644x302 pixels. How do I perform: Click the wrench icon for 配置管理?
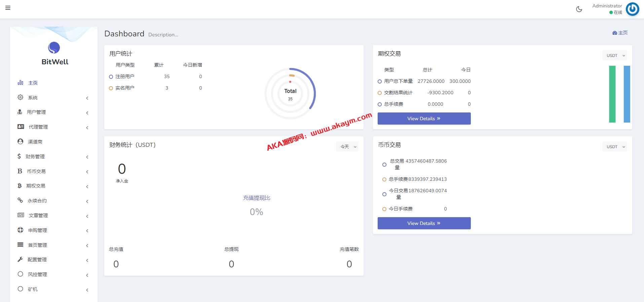click(x=20, y=260)
